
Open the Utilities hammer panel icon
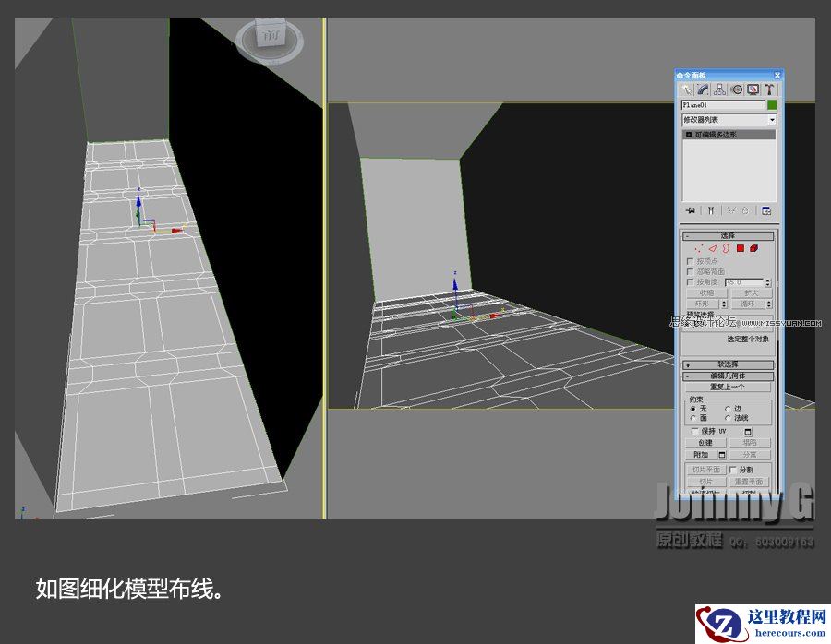pos(769,89)
